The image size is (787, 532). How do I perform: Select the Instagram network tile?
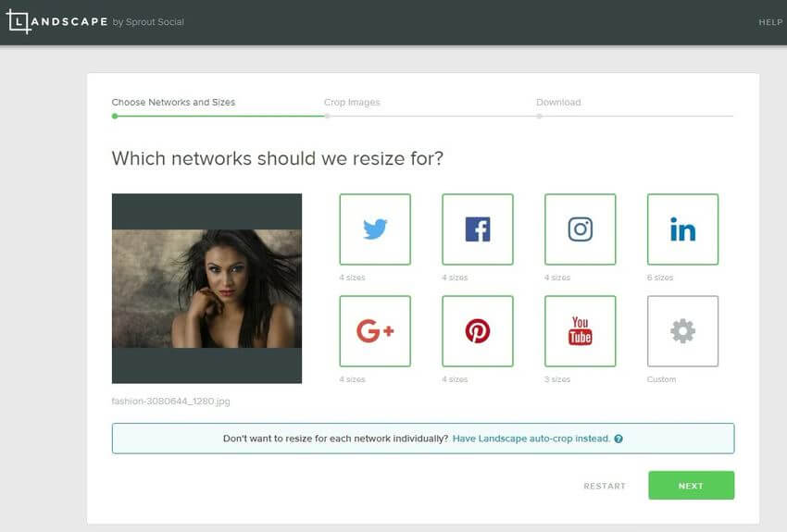tap(581, 229)
